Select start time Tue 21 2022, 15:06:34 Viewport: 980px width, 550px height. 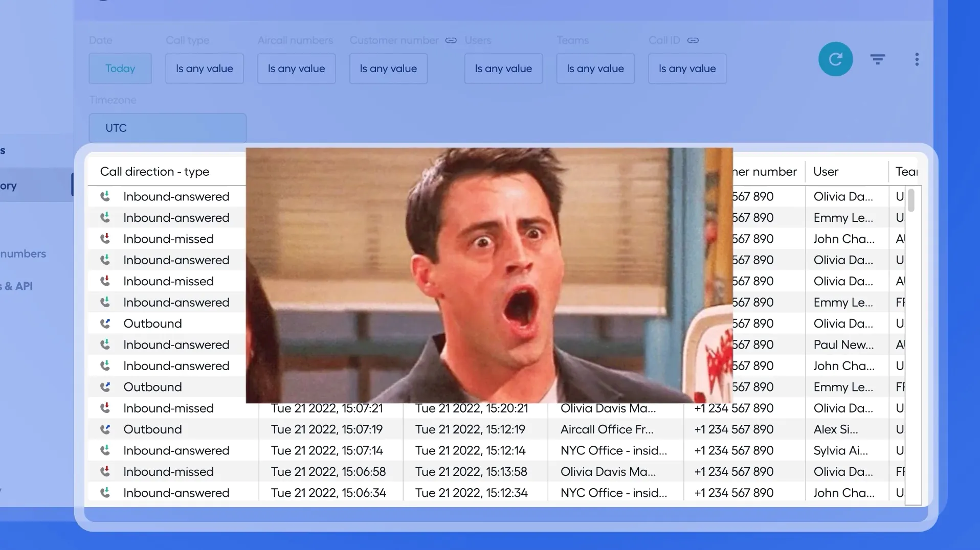coord(328,493)
